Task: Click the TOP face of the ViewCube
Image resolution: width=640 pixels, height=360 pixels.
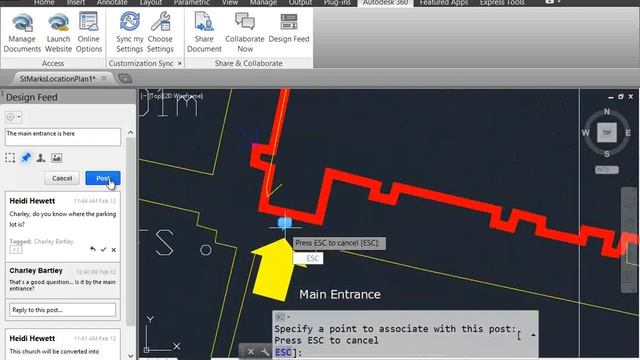Action: point(607,132)
